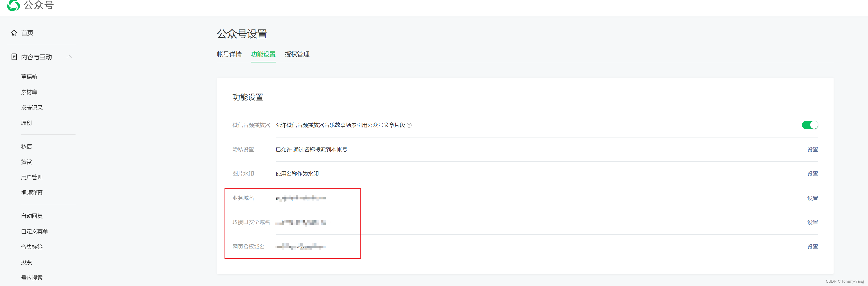Open 私信 in sidebar
The image size is (868, 286).
tap(26, 146)
